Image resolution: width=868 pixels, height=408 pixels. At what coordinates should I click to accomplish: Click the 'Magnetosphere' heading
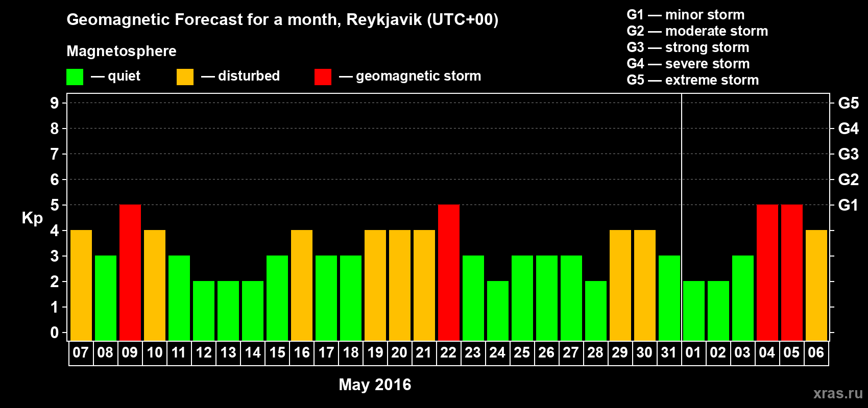pos(122,51)
